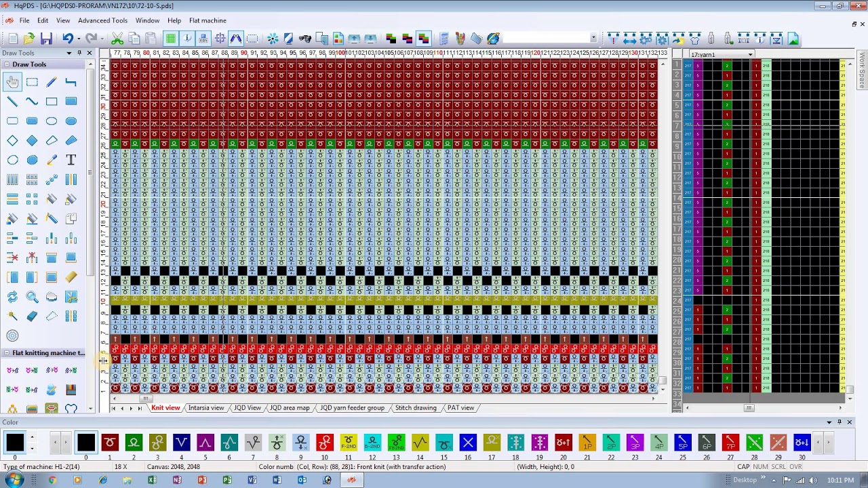Viewport: 868px width, 488px height.
Task: Pick the eyedropper color picker tool
Action: [52, 160]
